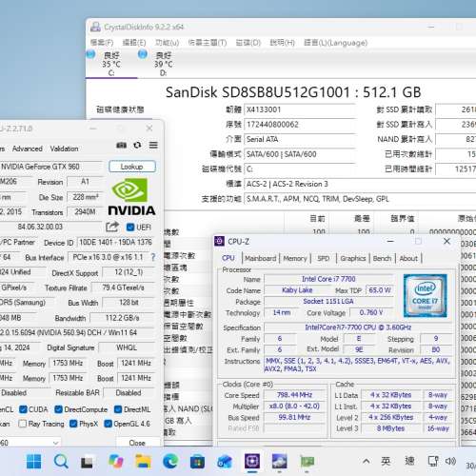Toggle the DirectCompute checkbox
Viewport: 476px width, 476px height.
[x=58, y=409]
